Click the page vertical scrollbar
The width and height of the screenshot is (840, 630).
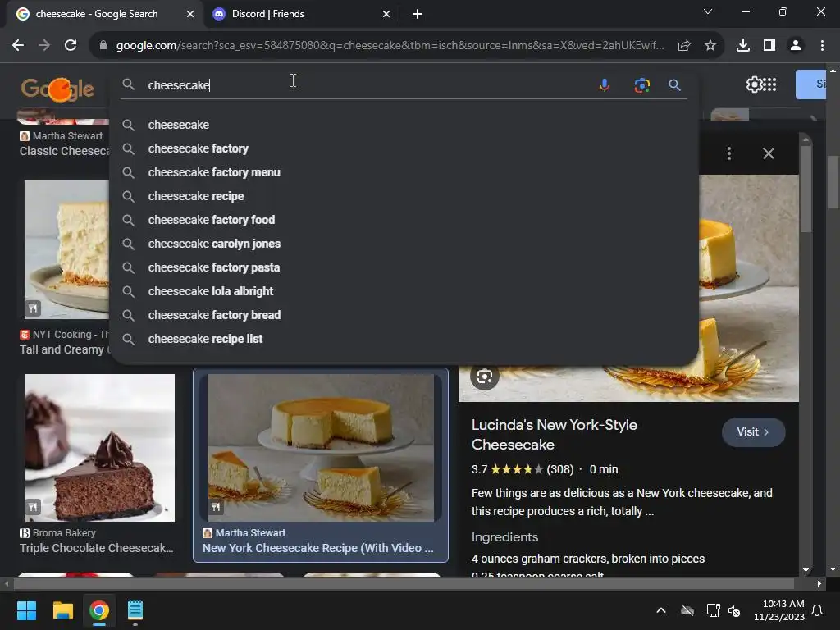pyautogui.click(x=833, y=182)
